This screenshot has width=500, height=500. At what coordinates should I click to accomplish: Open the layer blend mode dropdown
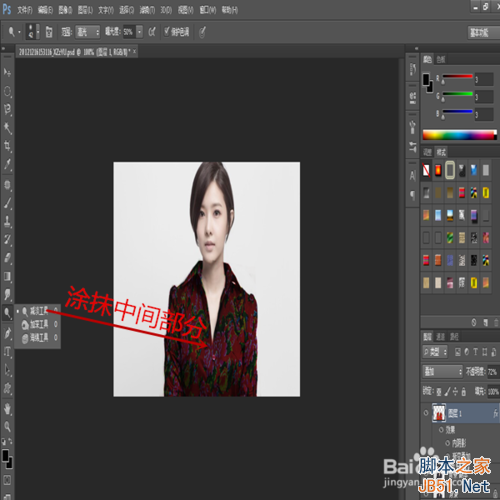[443, 371]
